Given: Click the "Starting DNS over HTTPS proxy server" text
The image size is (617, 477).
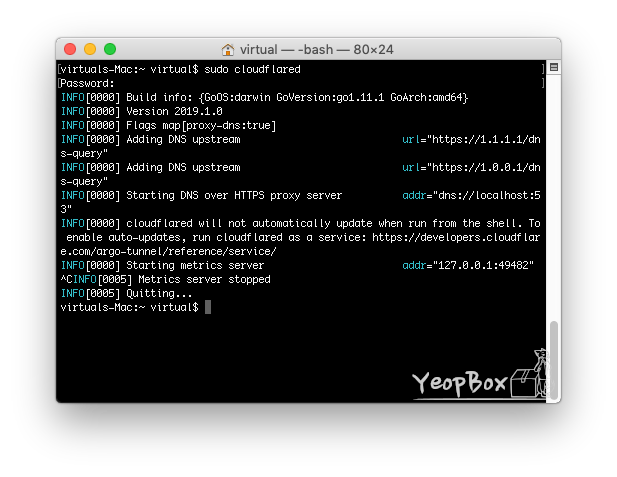Looking at the screenshot, I should tap(234, 195).
